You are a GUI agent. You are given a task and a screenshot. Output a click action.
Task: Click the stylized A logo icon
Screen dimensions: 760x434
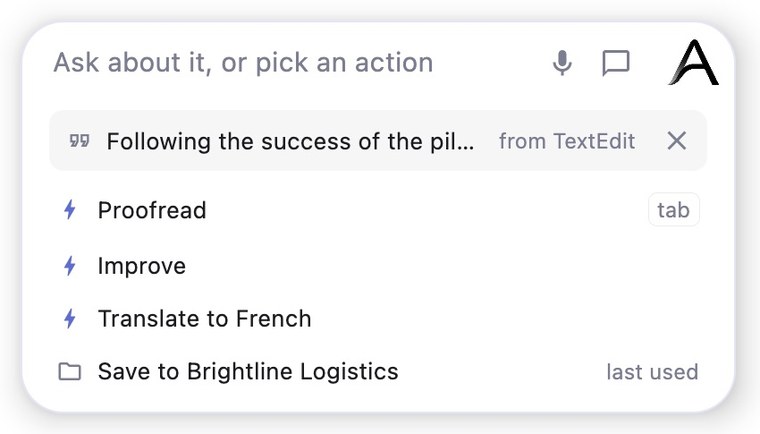pos(694,63)
